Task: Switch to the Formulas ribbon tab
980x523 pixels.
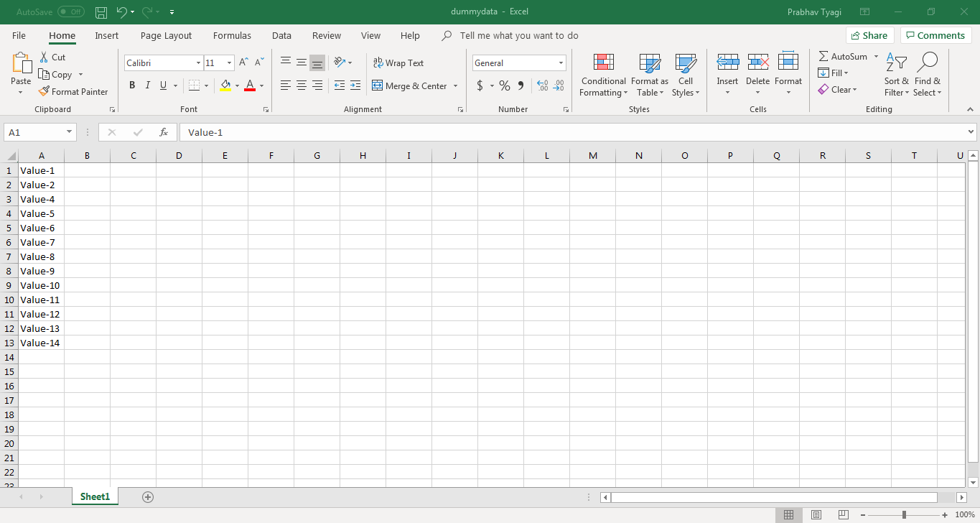Action: click(232, 36)
